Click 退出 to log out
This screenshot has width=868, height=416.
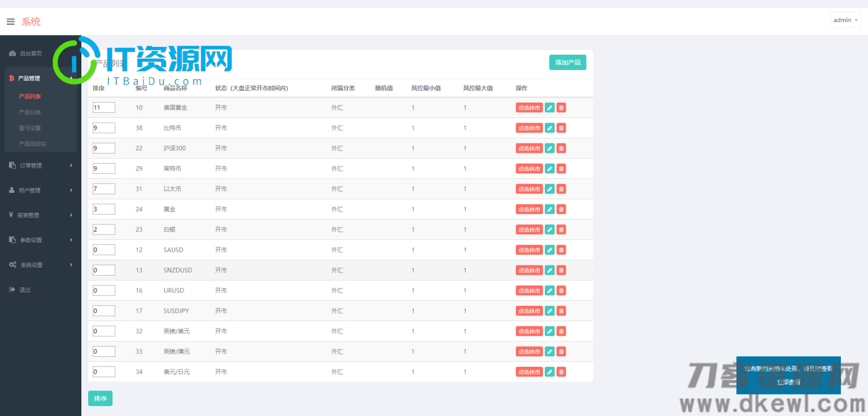point(25,290)
